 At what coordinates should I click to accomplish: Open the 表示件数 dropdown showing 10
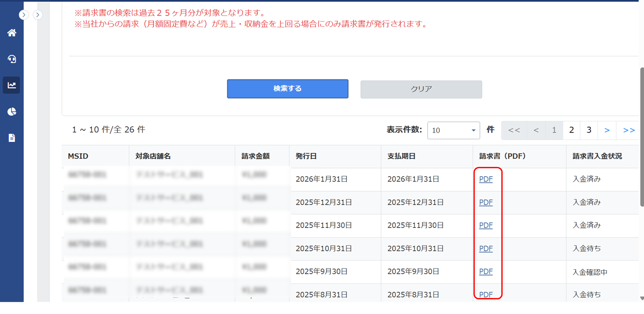pyautogui.click(x=453, y=130)
